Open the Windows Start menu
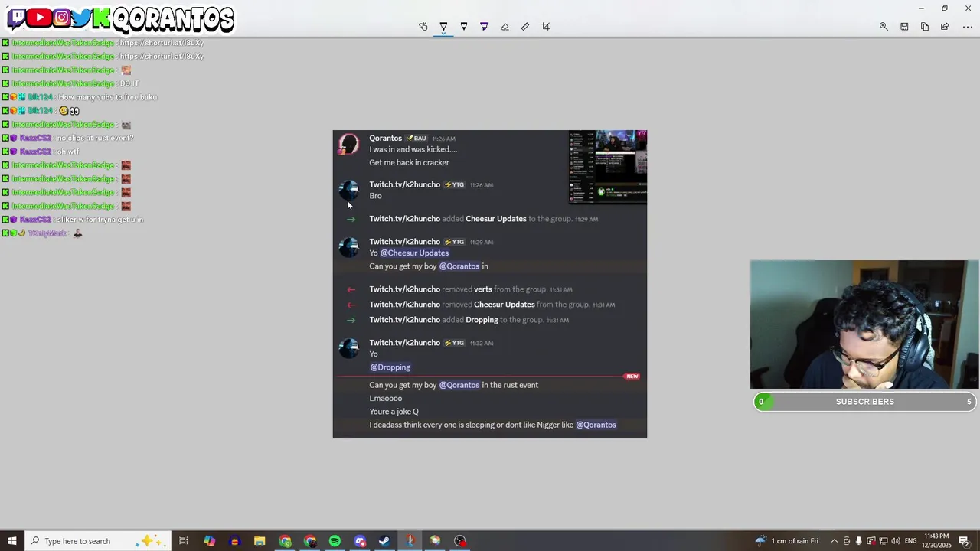This screenshot has height=551, width=980. pos(11,541)
